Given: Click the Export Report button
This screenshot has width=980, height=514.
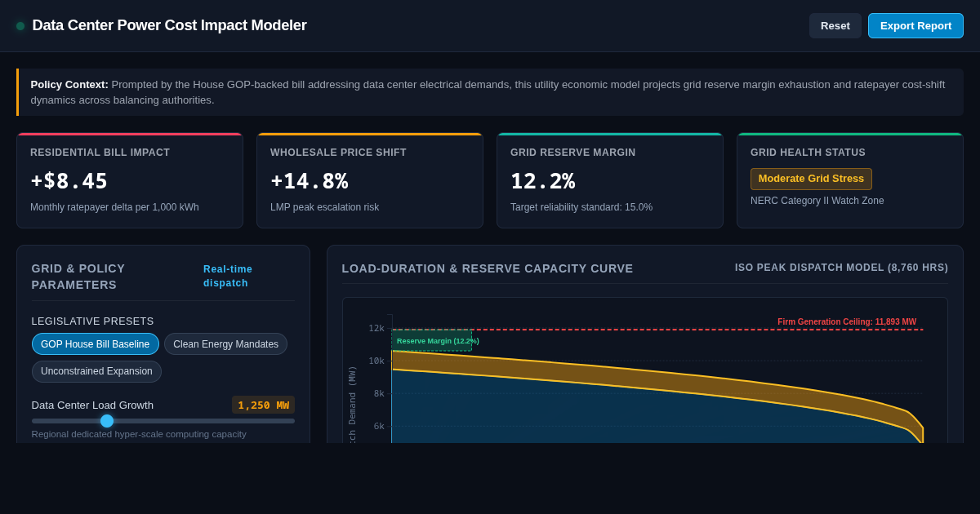Looking at the screenshot, I should click(x=915, y=25).
